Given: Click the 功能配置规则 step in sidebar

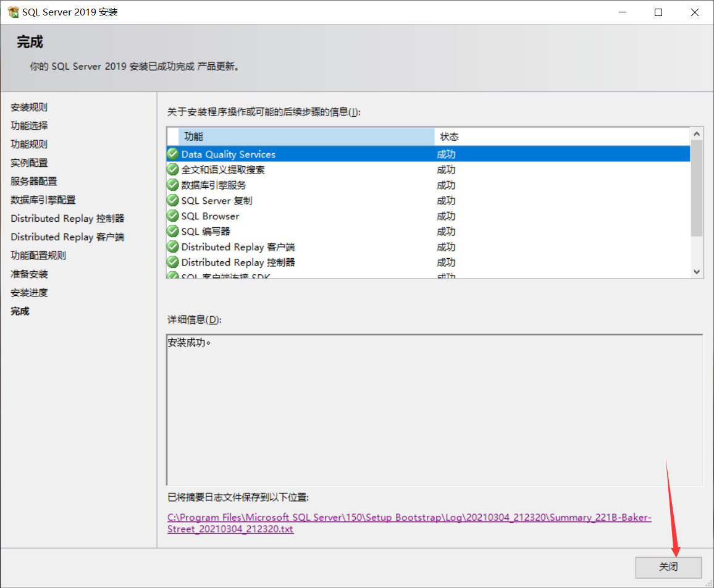Looking at the screenshot, I should pos(38,256).
